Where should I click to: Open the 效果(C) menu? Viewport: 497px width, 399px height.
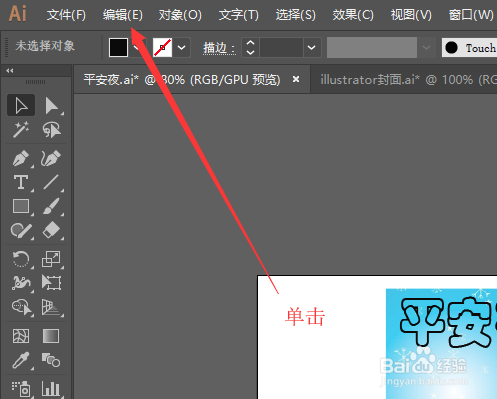[353, 15]
